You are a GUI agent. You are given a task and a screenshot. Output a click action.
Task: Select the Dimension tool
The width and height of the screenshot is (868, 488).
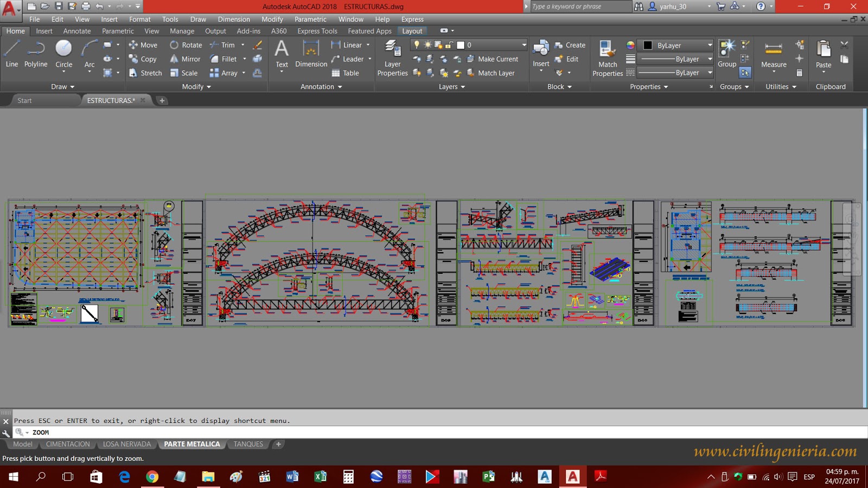311,54
